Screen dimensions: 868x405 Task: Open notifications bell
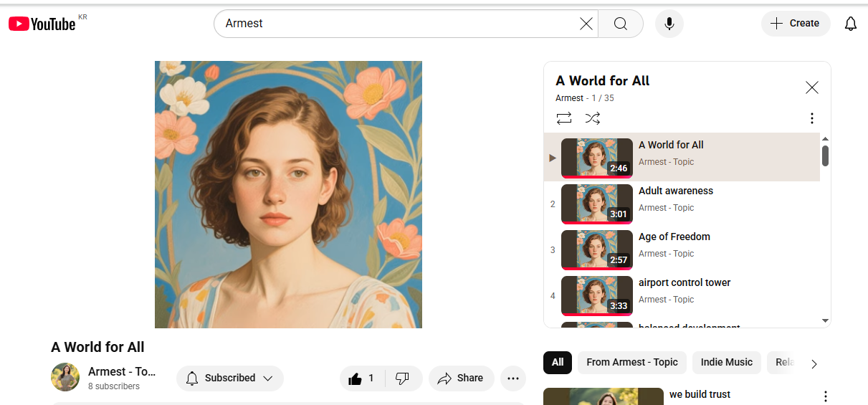point(851,24)
